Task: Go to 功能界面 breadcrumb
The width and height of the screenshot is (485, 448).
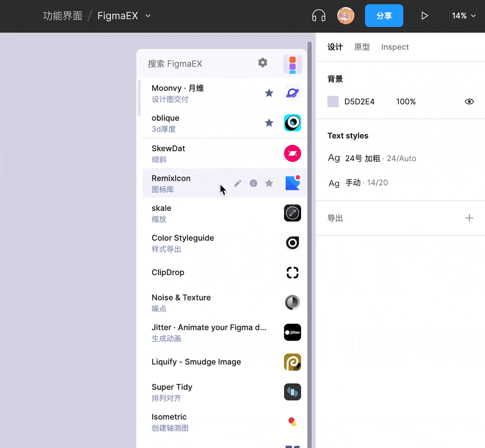Action: click(x=63, y=16)
